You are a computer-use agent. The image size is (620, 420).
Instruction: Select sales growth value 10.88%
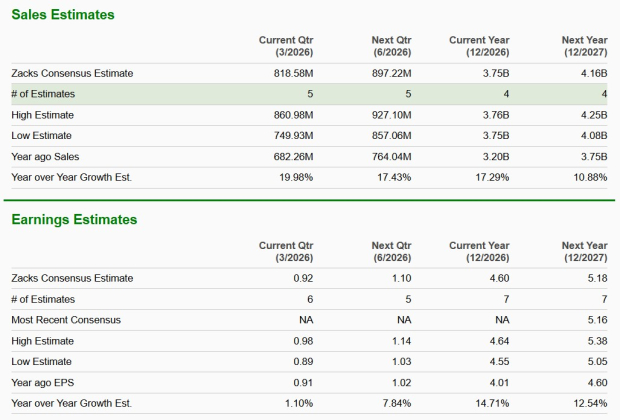click(x=590, y=178)
